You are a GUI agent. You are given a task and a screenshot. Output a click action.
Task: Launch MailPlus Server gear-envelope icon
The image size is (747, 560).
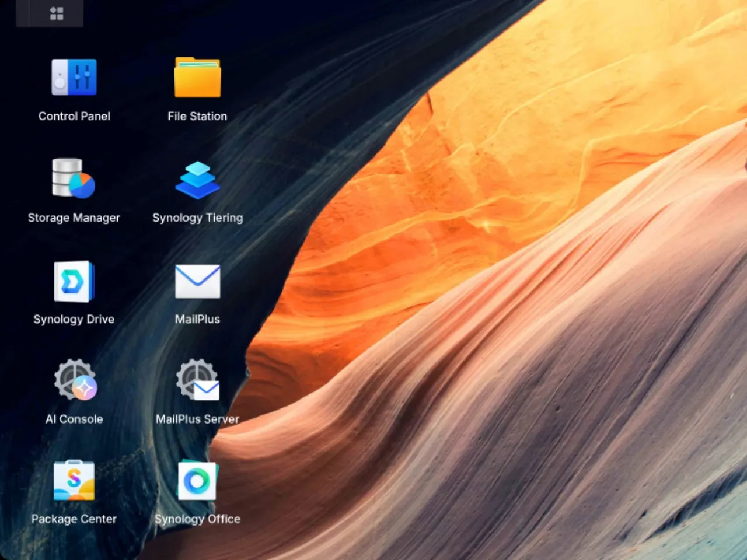198,380
